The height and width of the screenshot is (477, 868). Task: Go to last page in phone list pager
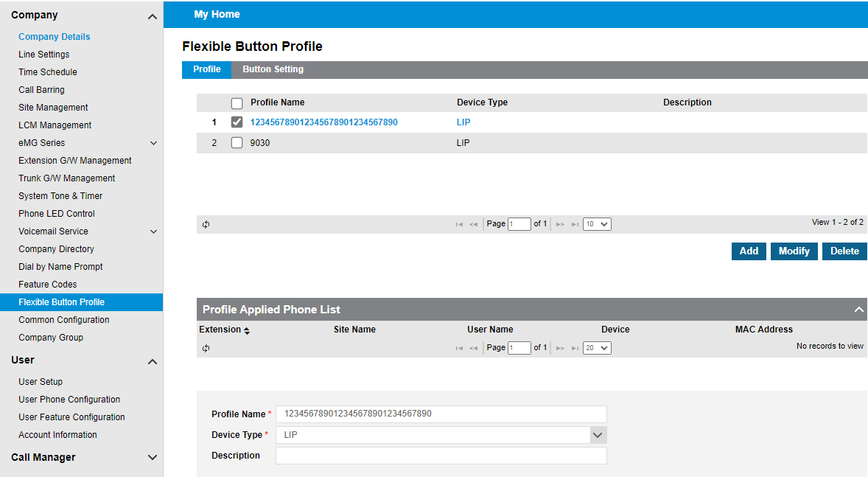pos(575,348)
